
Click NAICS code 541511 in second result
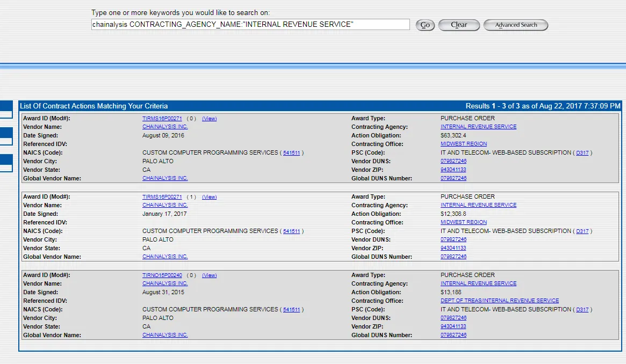pyautogui.click(x=291, y=231)
